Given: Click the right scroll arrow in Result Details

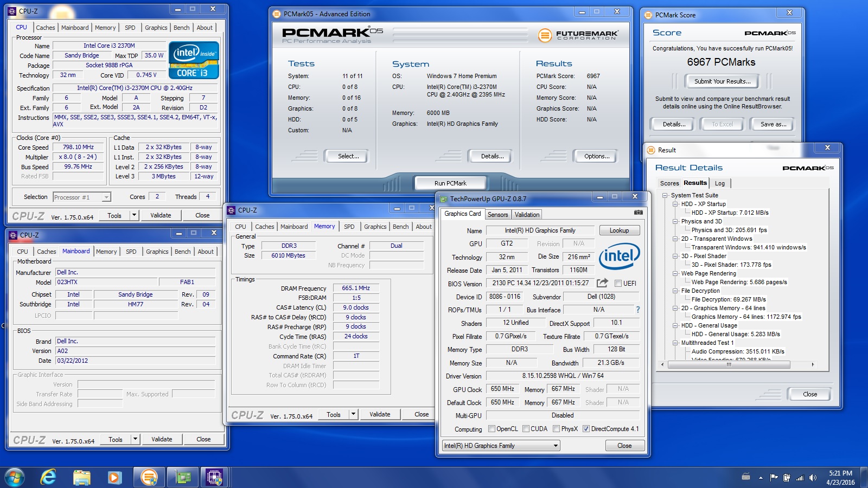Looking at the screenshot, I should (813, 364).
